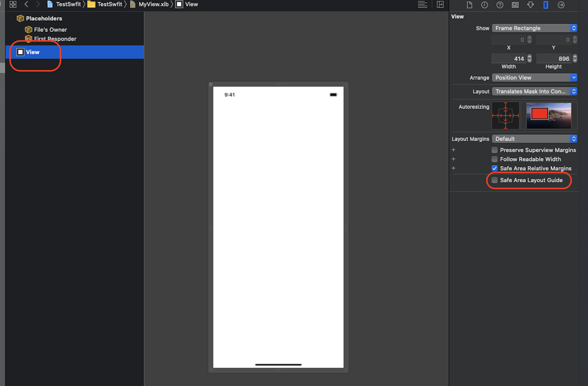
Task: Switch to the Attributes inspector
Action: pos(530,5)
